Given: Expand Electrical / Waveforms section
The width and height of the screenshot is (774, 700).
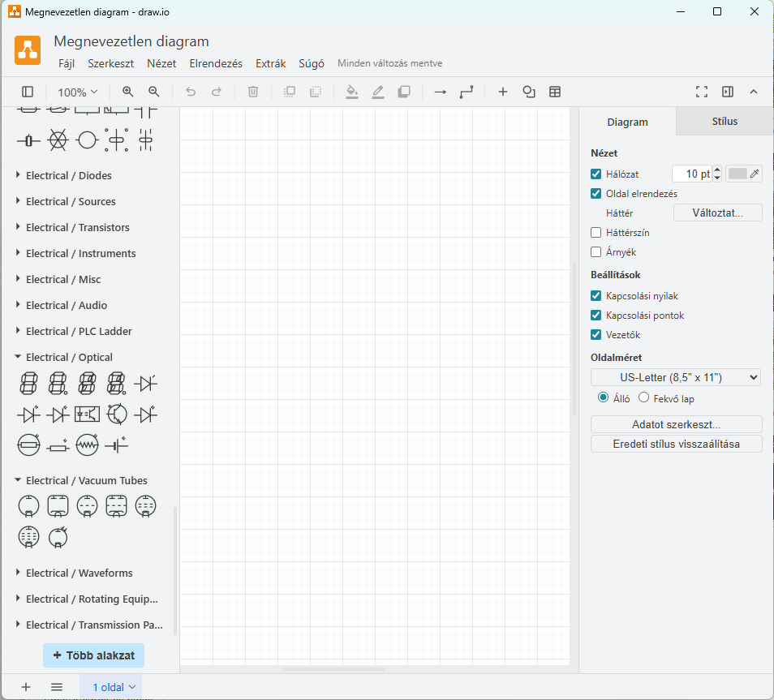Looking at the screenshot, I should point(79,573).
